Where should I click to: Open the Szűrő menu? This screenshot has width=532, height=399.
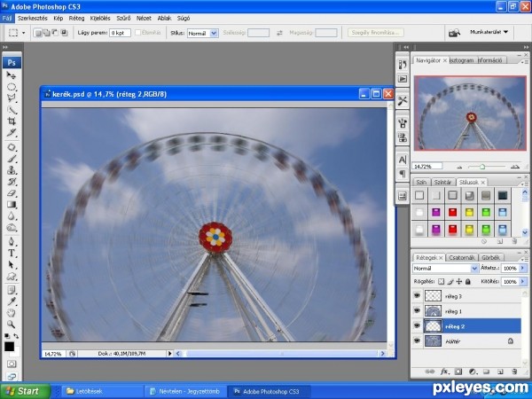click(x=123, y=19)
